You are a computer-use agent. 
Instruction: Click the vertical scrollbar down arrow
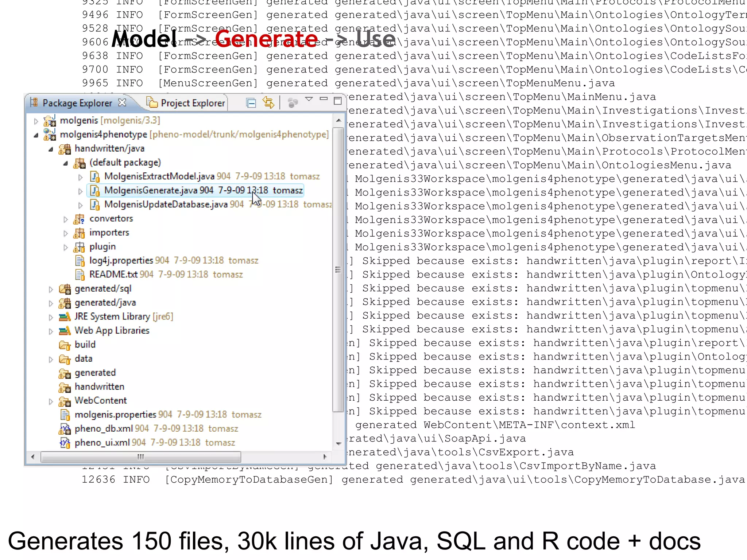[338, 444]
